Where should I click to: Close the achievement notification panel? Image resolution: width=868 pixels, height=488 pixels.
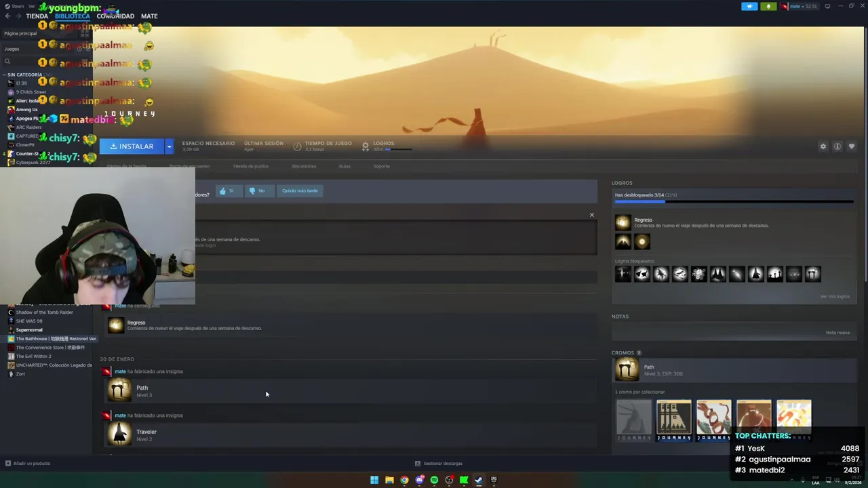(591, 215)
